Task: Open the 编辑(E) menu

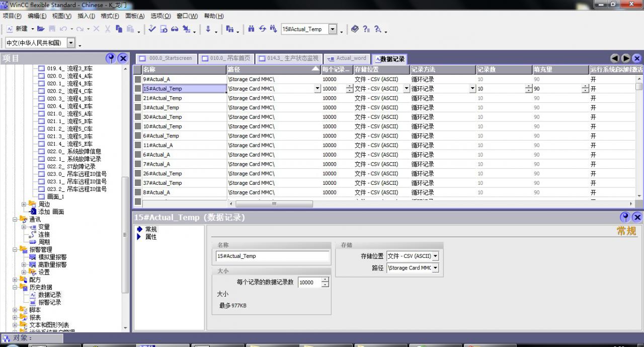Action: coord(37,16)
